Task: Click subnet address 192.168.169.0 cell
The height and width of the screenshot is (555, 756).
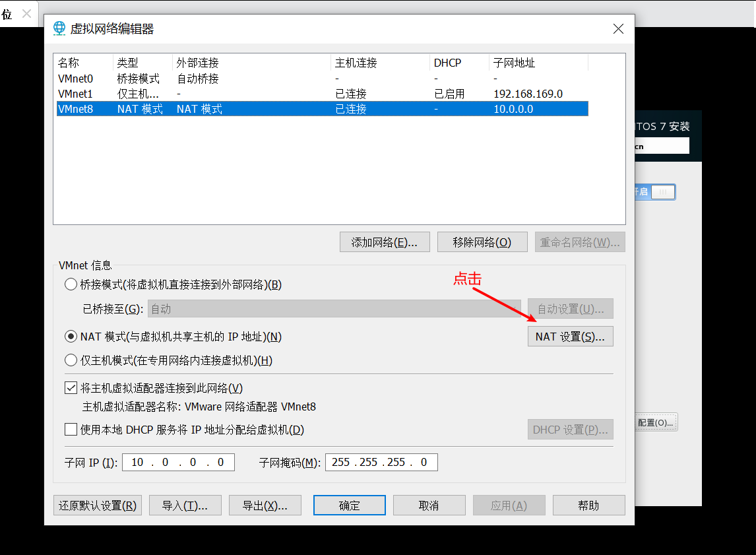Action: pos(528,94)
